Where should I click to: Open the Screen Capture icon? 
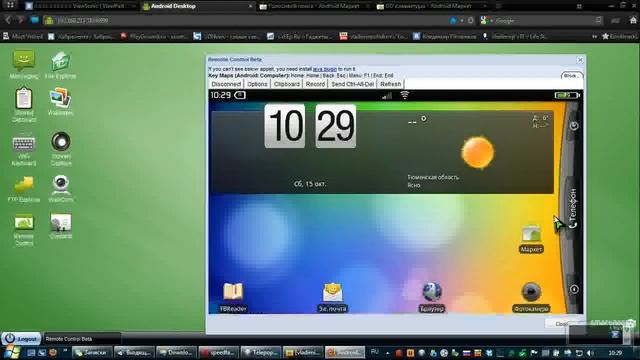click(x=61, y=149)
